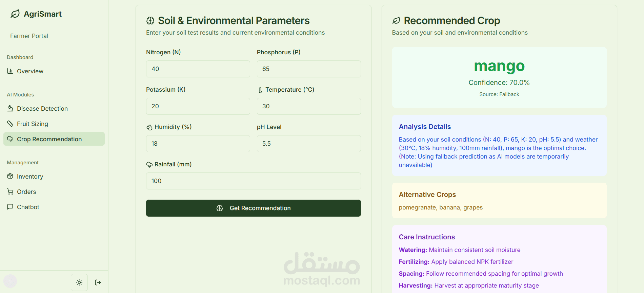This screenshot has width=644, height=293.
Task: Click the 'Based on your soil and environmental conditions' subtitle
Action: click(460, 33)
